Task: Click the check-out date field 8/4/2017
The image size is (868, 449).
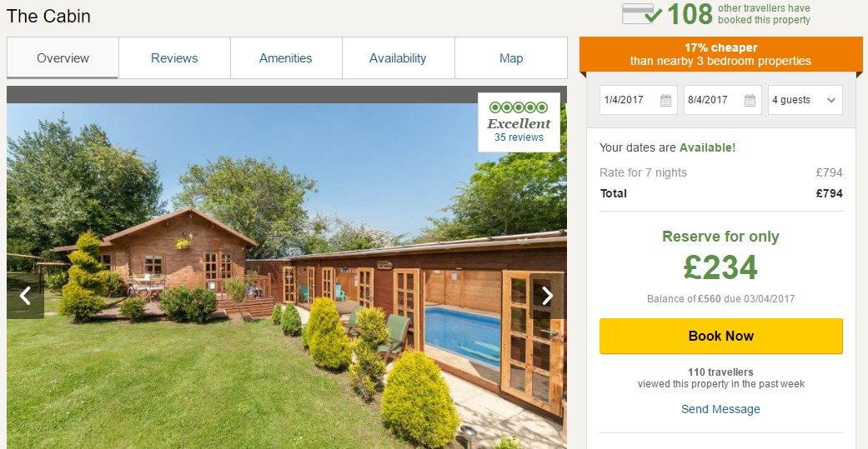Action: click(722, 100)
